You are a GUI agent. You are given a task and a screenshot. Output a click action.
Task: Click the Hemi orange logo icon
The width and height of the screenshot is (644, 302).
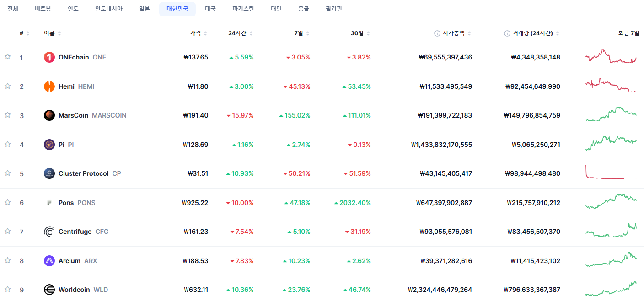tap(49, 86)
